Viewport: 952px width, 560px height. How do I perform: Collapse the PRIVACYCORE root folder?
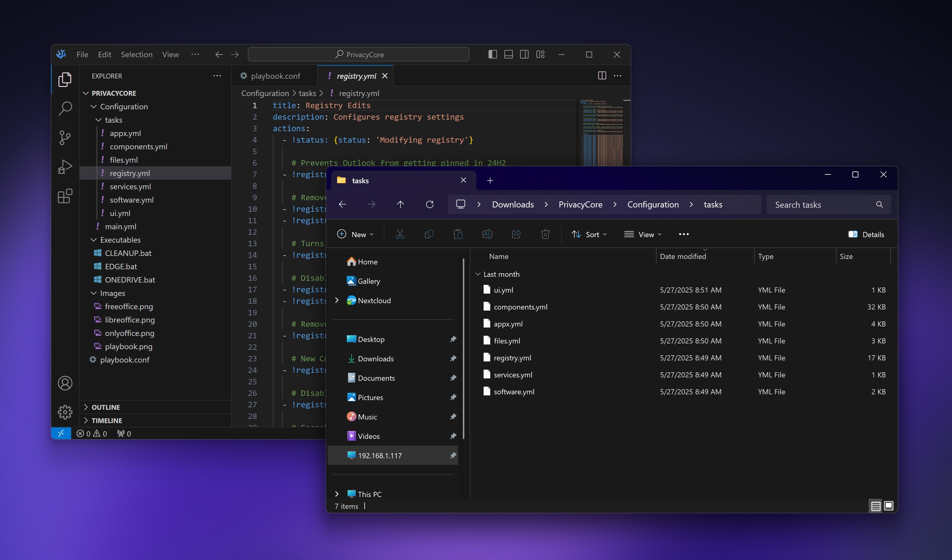(86, 93)
